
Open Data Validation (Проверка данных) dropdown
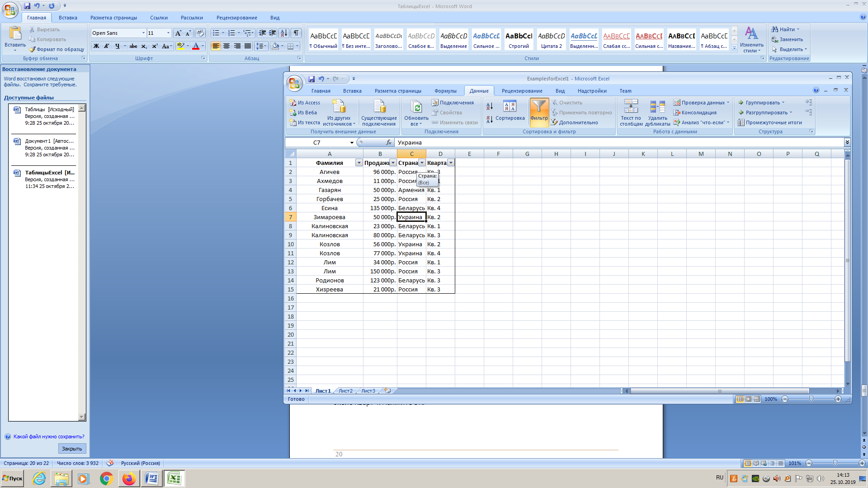(x=728, y=103)
